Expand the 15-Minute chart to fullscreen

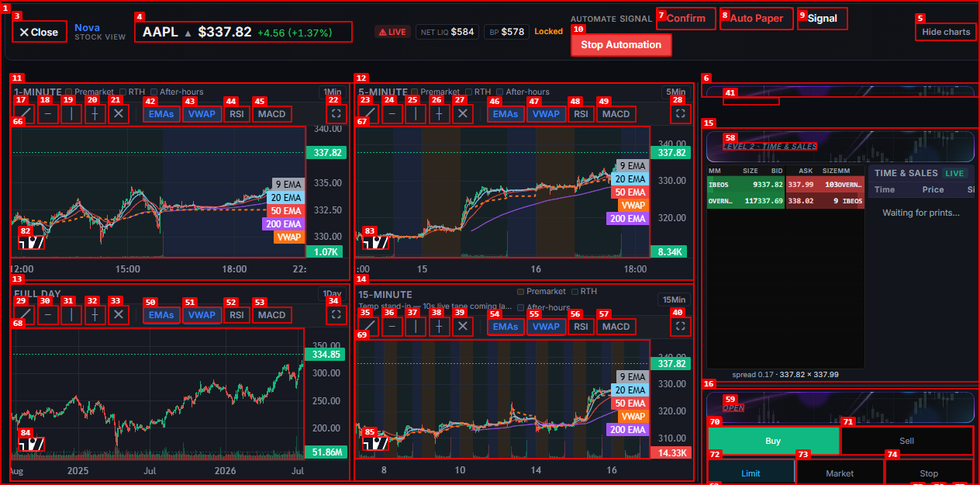click(x=679, y=326)
